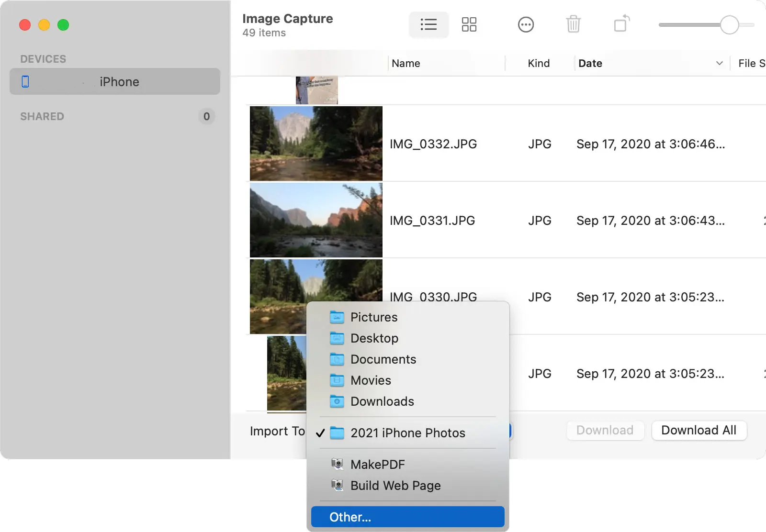Select Movies folder in the menu
Image resolution: width=766 pixels, height=532 pixels.
pyautogui.click(x=408, y=380)
